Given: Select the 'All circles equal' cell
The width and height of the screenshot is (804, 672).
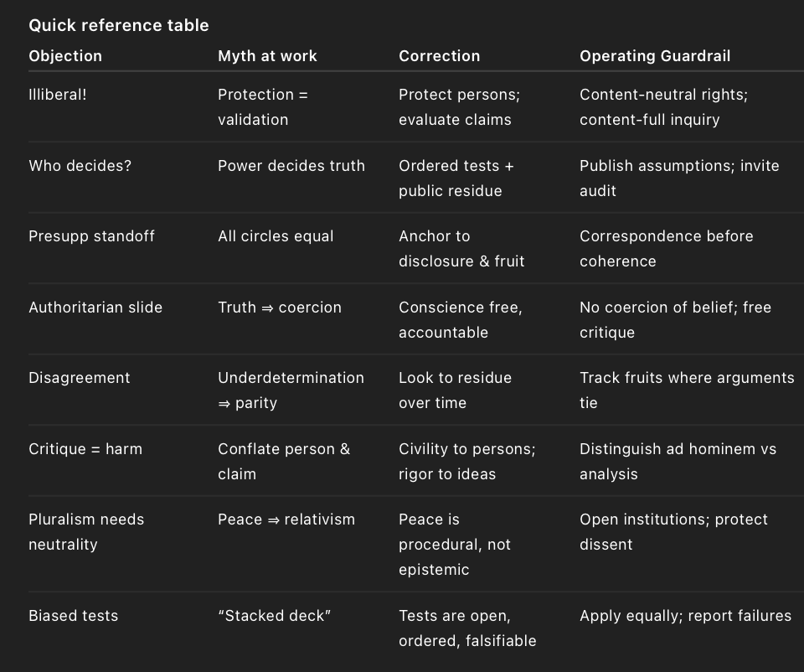Looking at the screenshot, I should 276,236.
